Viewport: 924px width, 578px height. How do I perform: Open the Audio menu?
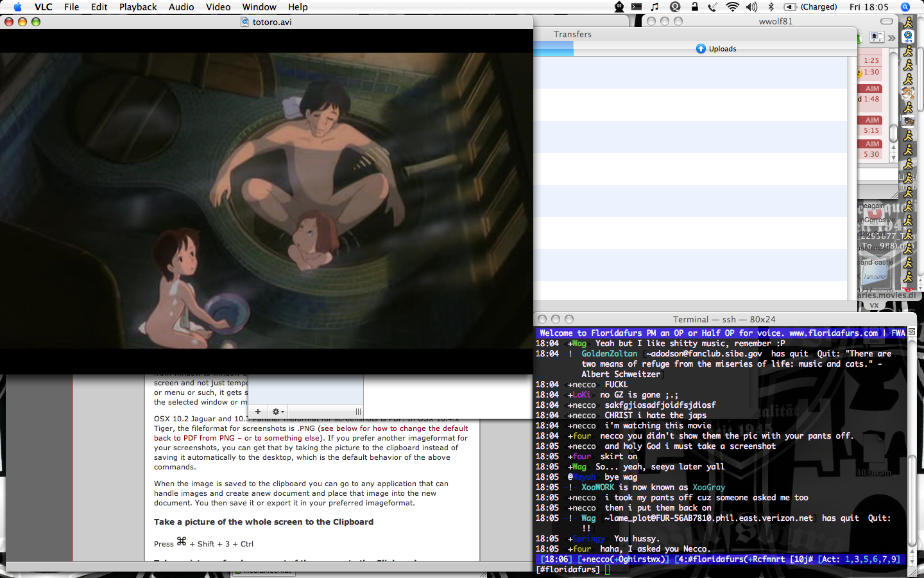[x=182, y=7]
